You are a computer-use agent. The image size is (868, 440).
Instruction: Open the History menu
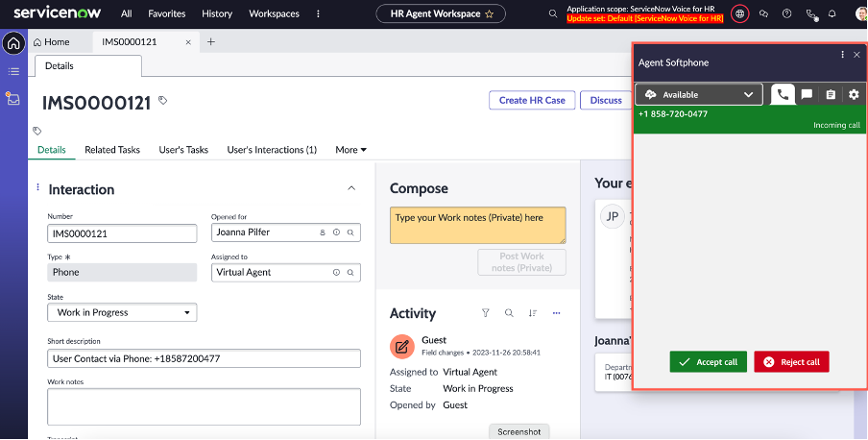[x=217, y=13]
